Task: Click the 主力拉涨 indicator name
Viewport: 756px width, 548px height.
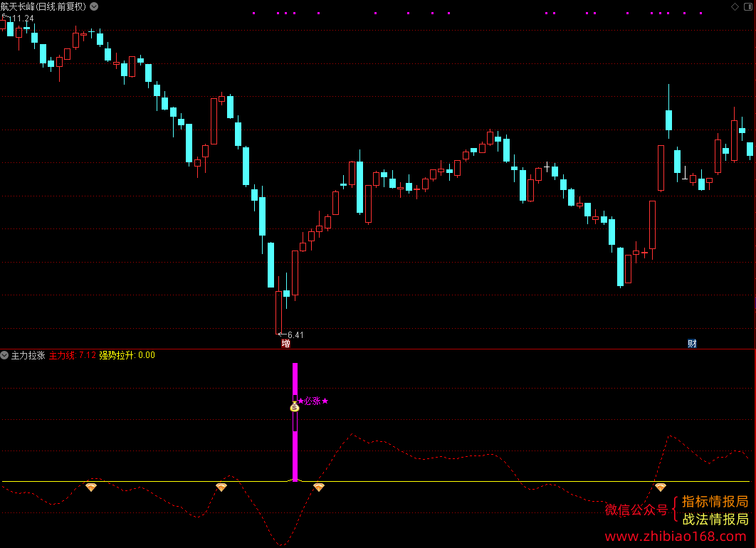Action: [x=28, y=355]
